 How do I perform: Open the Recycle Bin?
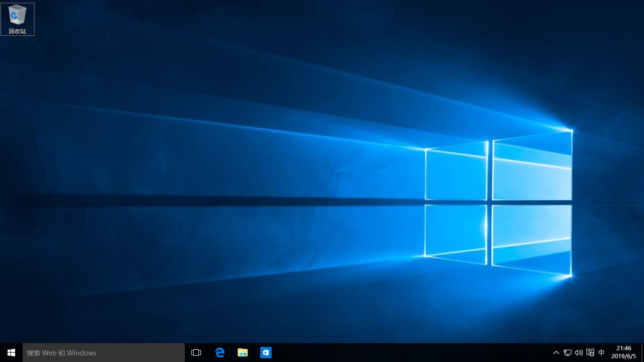click(17, 16)
